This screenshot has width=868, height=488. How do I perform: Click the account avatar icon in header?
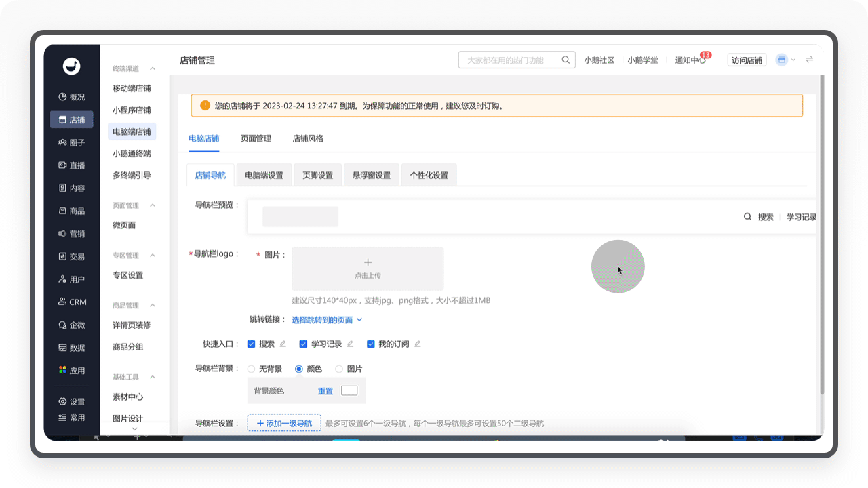coord(781,60)
